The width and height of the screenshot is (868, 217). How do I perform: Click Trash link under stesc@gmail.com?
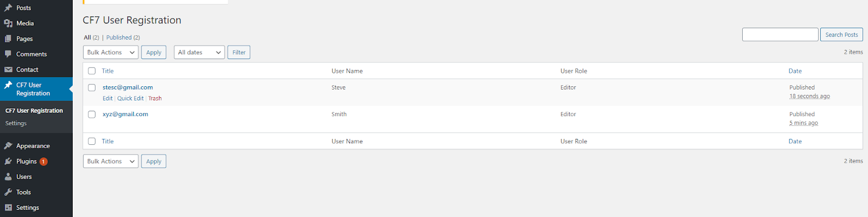pos(155,98)
